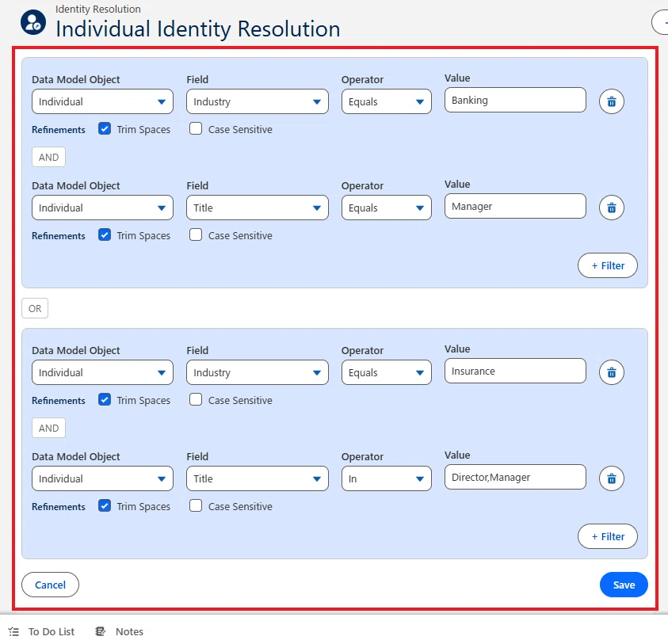
Task: Click the Identity Resolution avatar icon in the header
Action: pos(33,22)
